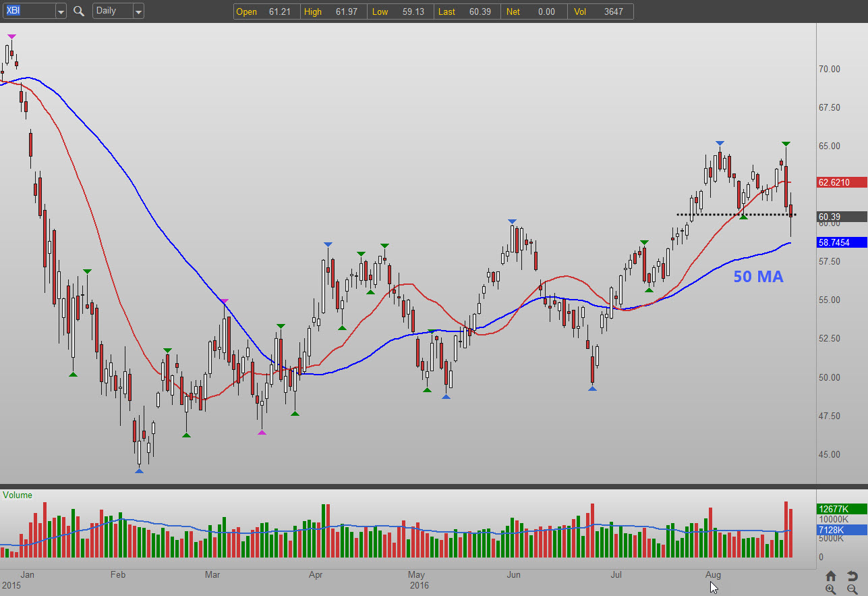This screenshot has width=868, height=596.
Task: Select the 50 MA annotation label
Action: point(758,276)
